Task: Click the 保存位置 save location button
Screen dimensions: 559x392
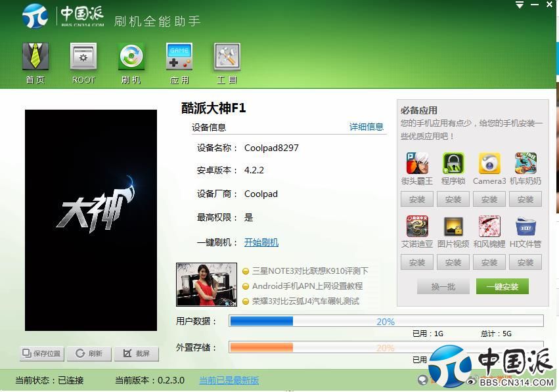Action: point(42,353)
